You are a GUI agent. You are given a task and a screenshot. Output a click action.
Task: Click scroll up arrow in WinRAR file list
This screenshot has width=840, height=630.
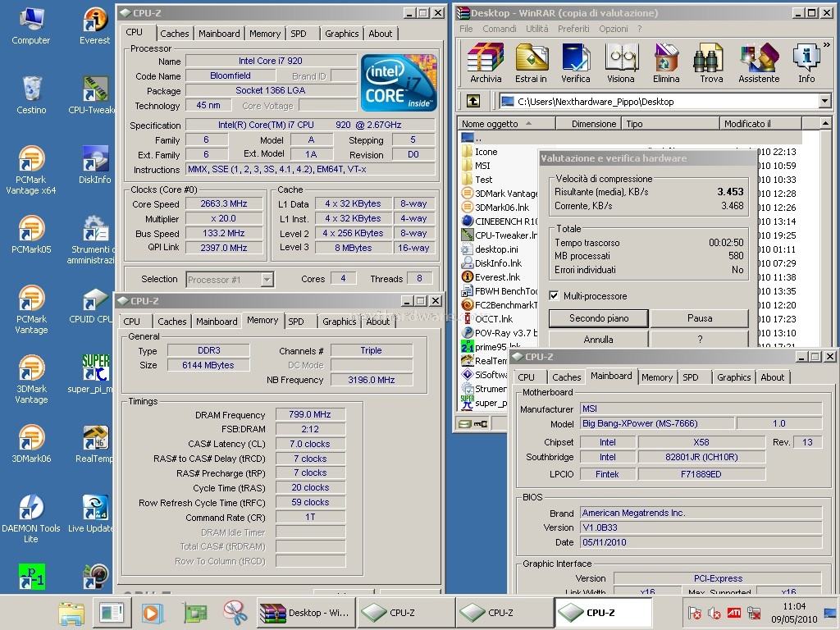[825, 124]
